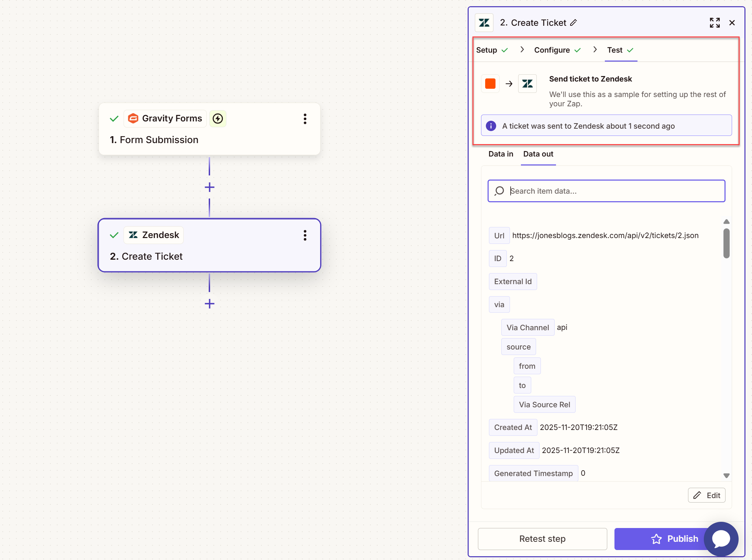752x560 pixels.
Task: Click the Zendesk logo in panel header
Action: 484,23
